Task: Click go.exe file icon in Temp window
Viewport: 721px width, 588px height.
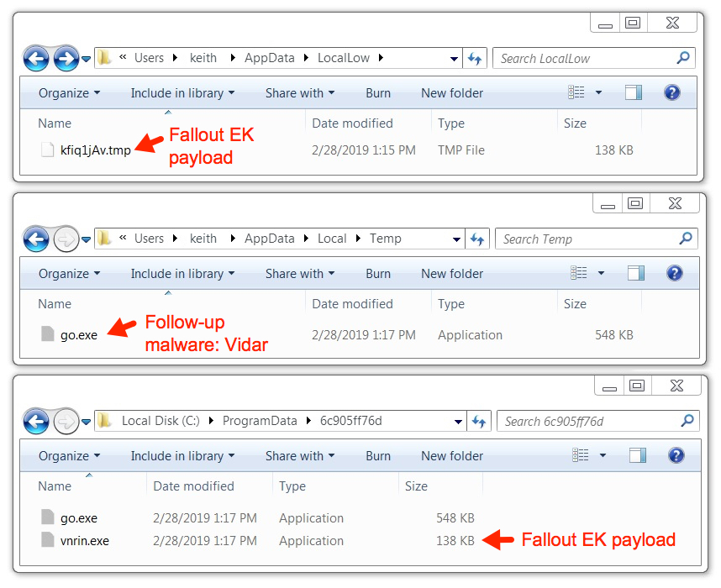Action: coord(47,333)
